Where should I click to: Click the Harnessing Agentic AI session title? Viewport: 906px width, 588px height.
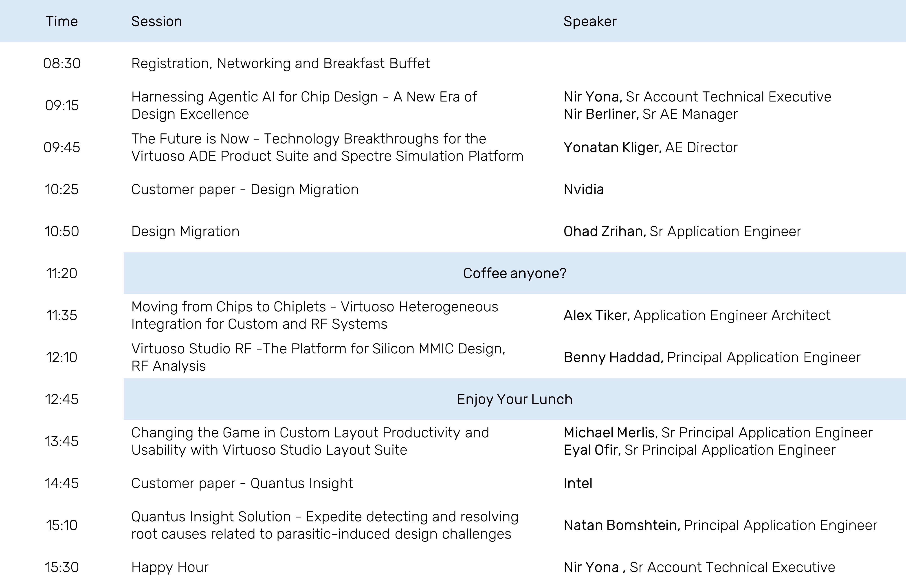coord(304,106)
